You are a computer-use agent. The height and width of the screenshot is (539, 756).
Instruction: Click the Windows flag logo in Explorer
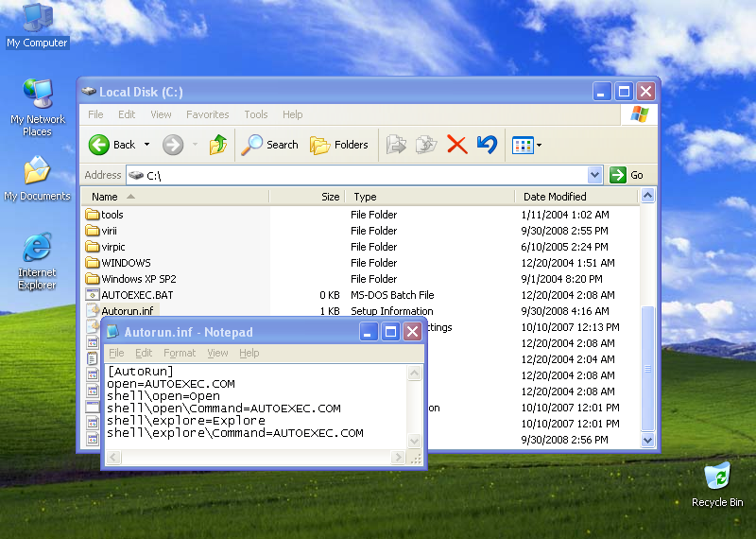pos(640,114)
